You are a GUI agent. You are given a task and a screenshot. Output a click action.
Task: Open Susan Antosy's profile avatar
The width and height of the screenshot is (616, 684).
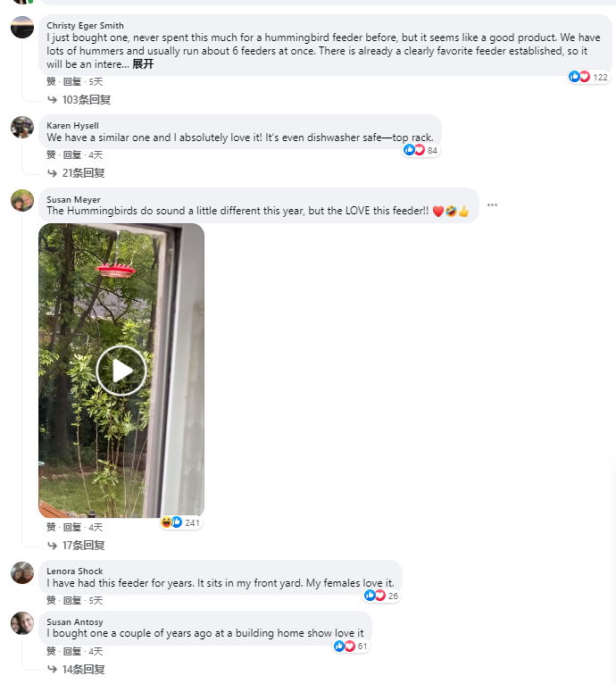tap(22, 623)
